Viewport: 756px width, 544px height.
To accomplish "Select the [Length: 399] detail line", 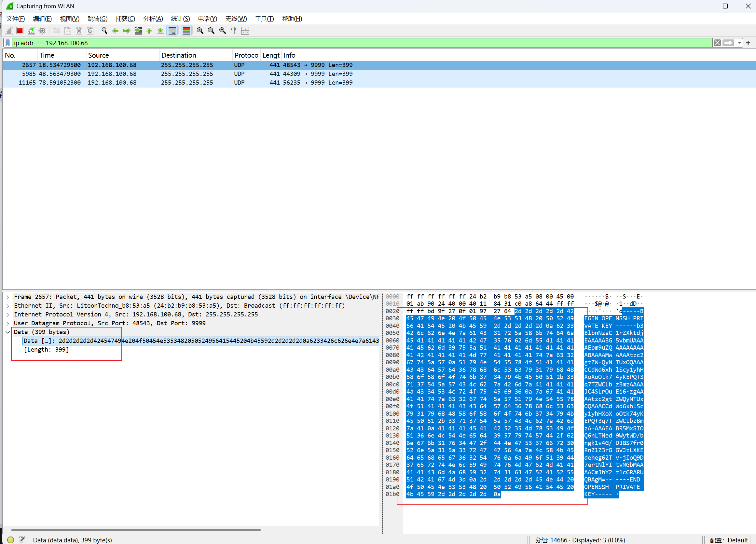I will pyautogui.click(x=46, y=350).
